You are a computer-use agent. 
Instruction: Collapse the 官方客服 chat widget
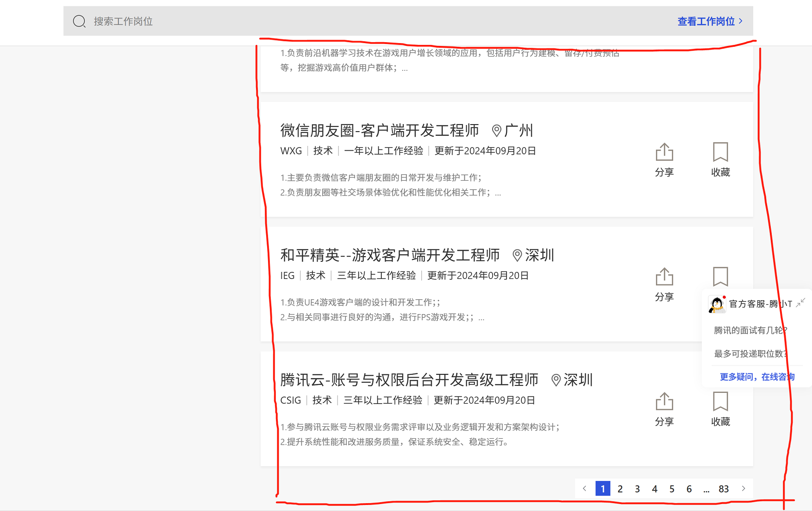tap(801, 303)
